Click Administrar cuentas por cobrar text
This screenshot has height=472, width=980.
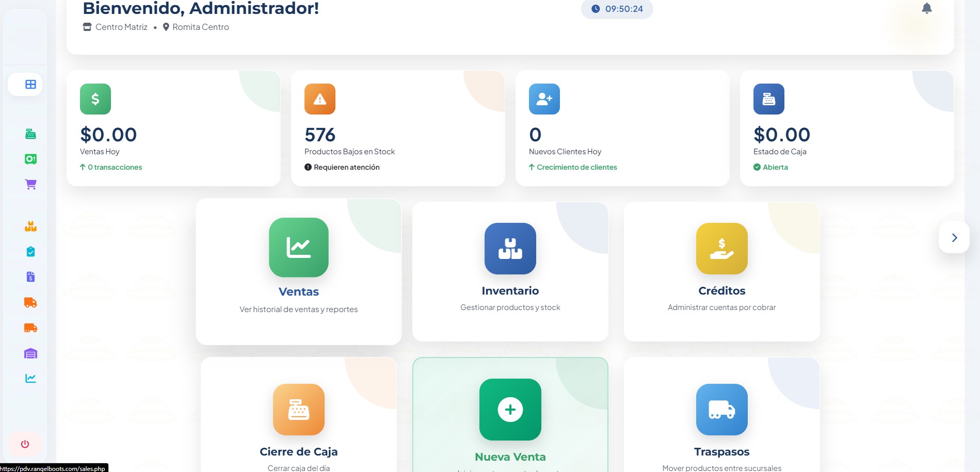(x=722, y=307)
